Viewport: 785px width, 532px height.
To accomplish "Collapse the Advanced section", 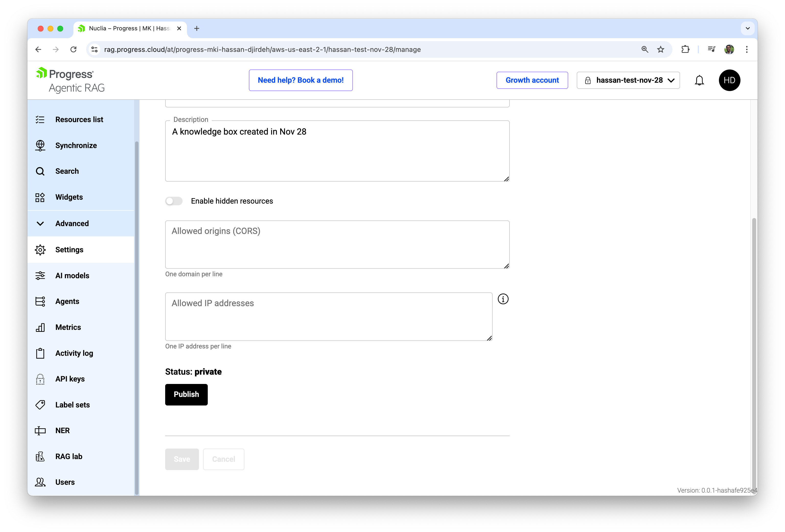I will click(72, 223).
